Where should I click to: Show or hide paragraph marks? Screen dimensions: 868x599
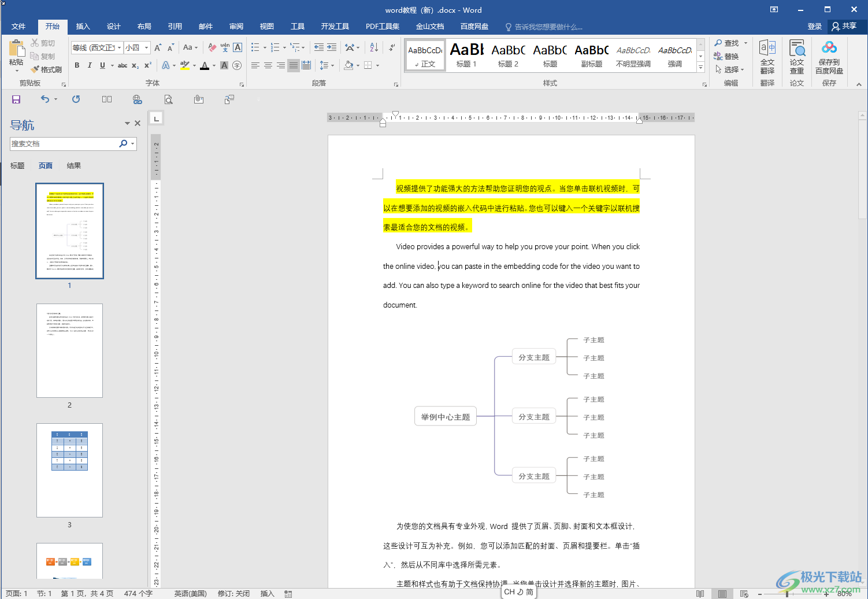coord(392,47)
